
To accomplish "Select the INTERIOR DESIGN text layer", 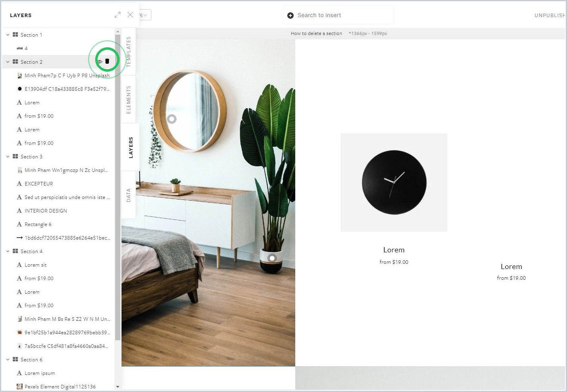I will click(58, 211).
